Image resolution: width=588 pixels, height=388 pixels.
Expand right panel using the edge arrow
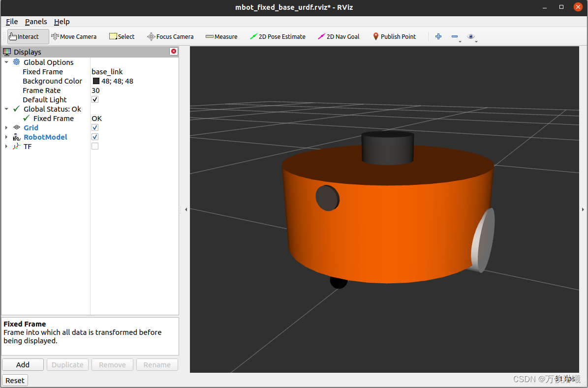(583, 209)
